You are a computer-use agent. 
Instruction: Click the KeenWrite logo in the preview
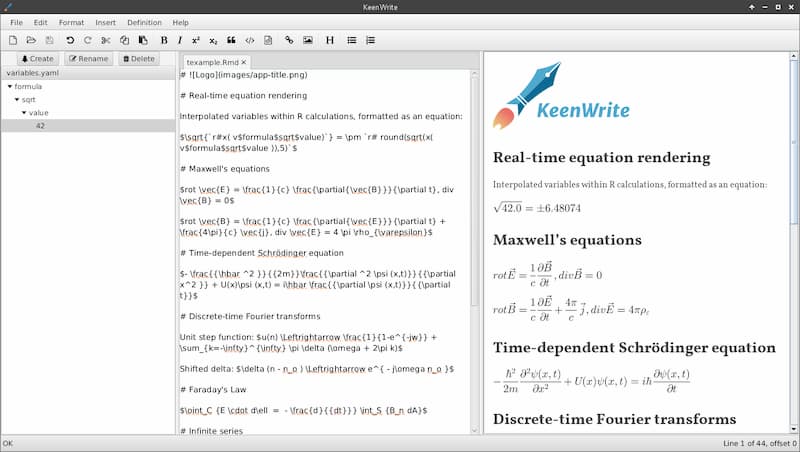(x=561, y=95)
